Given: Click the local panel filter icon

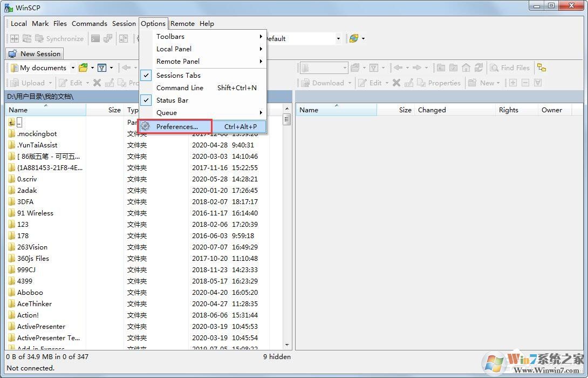Looking at the screenshot, I should (101, 67).
